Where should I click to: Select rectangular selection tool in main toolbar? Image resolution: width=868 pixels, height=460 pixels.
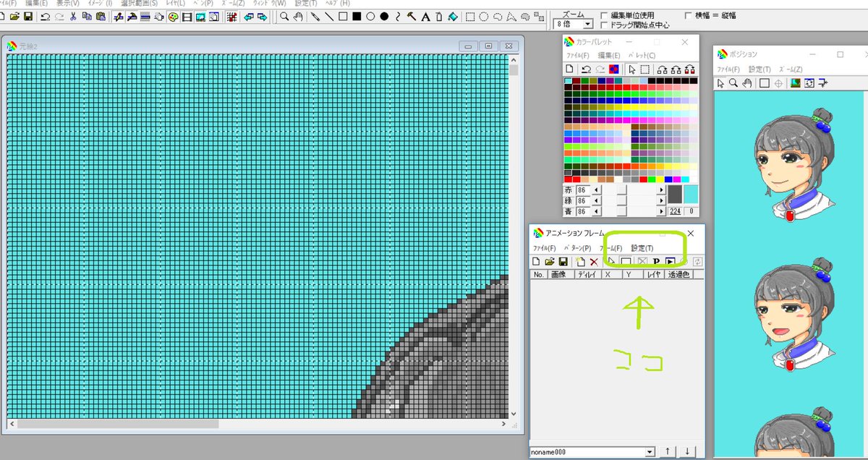[x=470, y=16]
